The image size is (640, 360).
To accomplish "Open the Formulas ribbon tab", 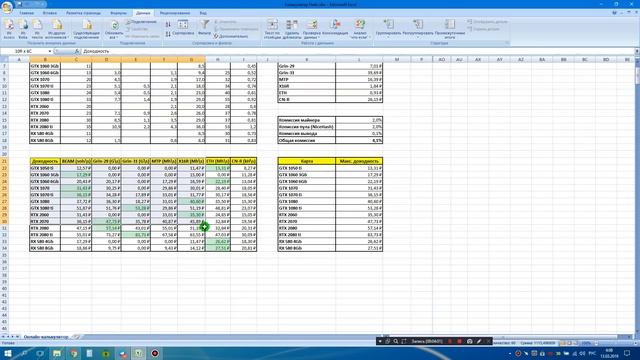I will [x=118, y=13].
